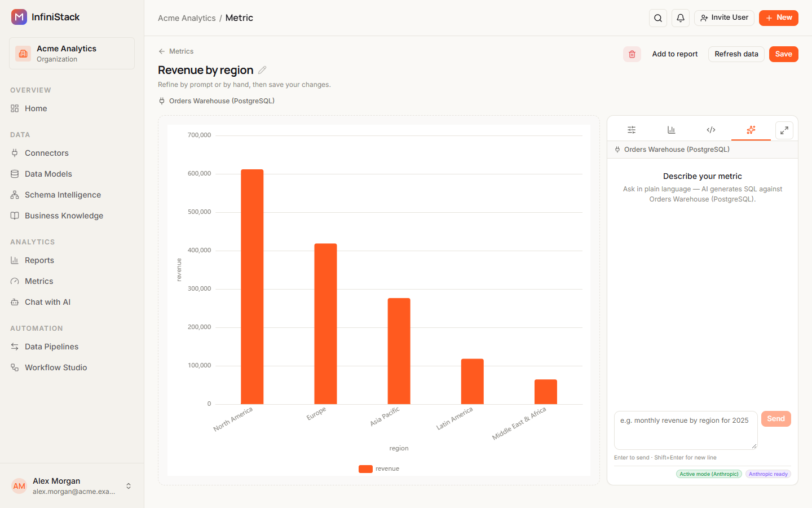The image size is (812, 508).
Task: Go back to Metrics list link
Action: pyautogui.click(x=176, y=51)
